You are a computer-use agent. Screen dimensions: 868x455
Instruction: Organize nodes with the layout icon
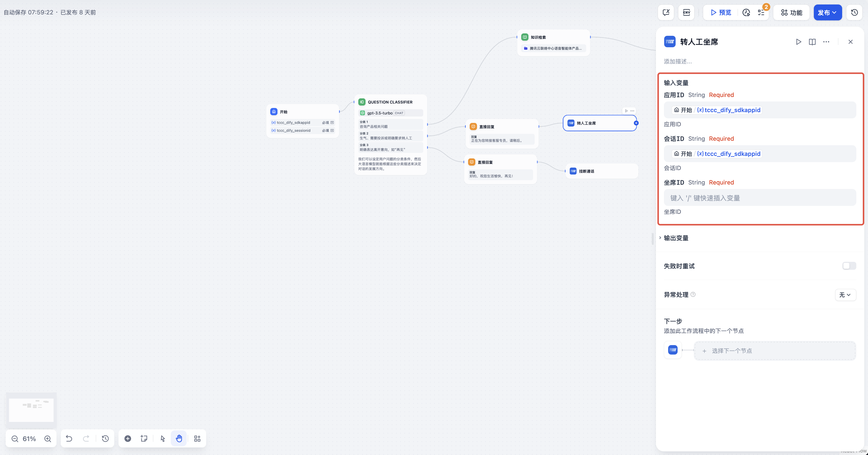click(x=197, y=439)
